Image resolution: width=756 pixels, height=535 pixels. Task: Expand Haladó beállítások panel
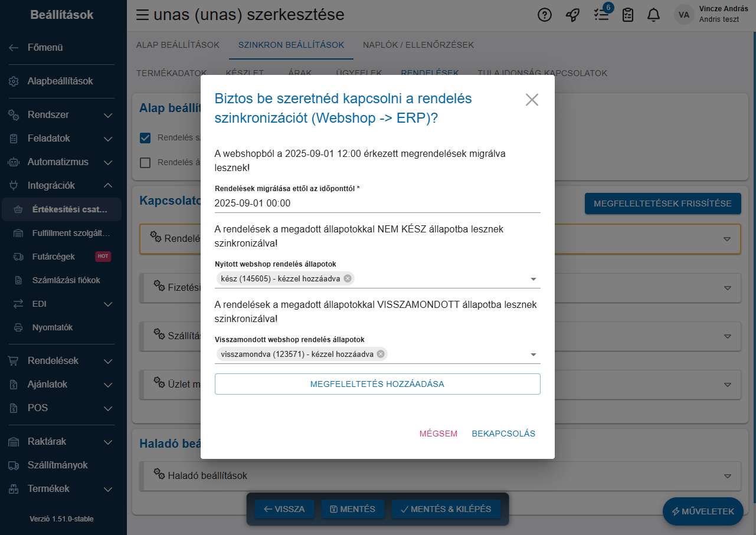pos(727,475)
